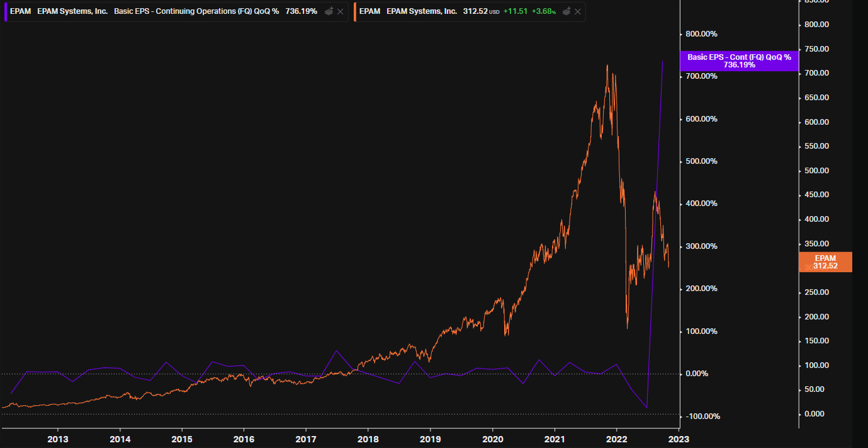Open layers icon for EPAM price series

(566, 11)
